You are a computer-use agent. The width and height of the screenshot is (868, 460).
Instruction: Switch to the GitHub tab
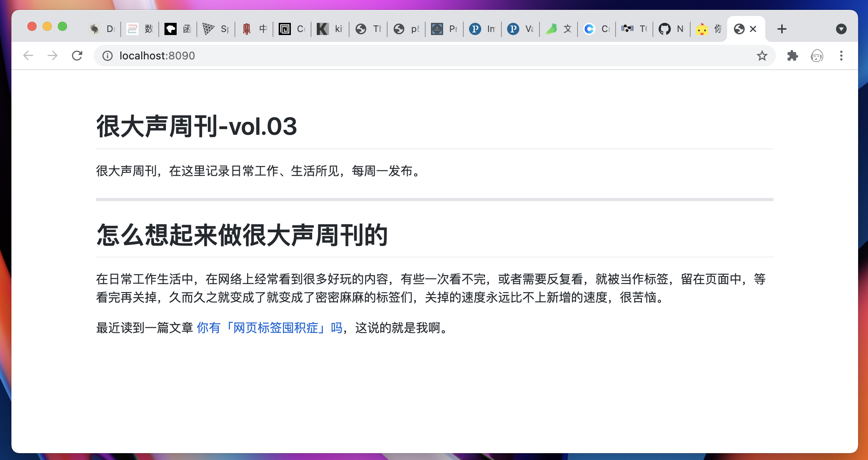[672, 29]
